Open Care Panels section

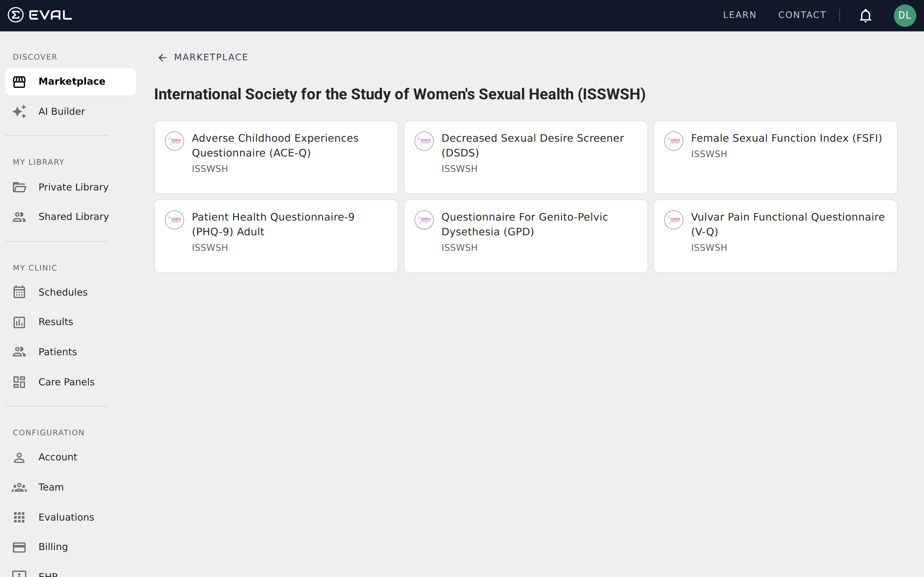coord(66,382)
